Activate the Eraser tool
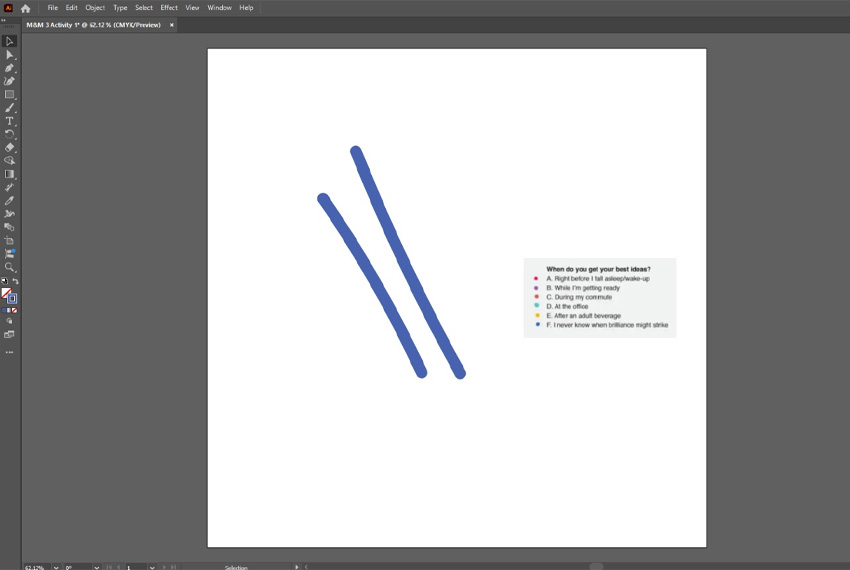This screenshot has height=570, width=850. point(10,147)
